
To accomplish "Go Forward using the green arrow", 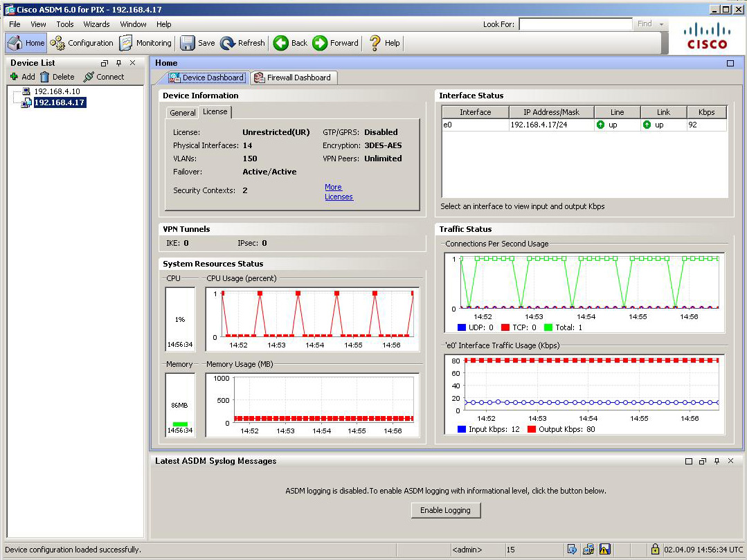I will coord(320,43).
